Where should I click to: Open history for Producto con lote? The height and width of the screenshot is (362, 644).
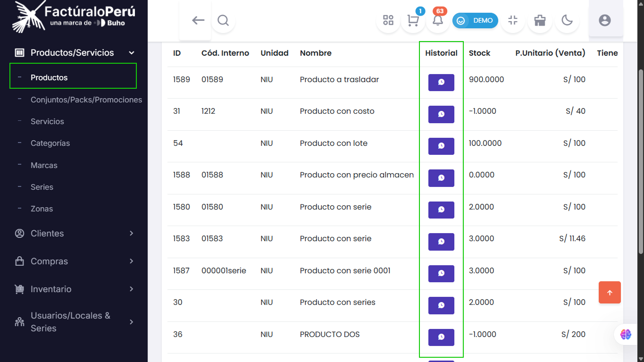[441, 146]
